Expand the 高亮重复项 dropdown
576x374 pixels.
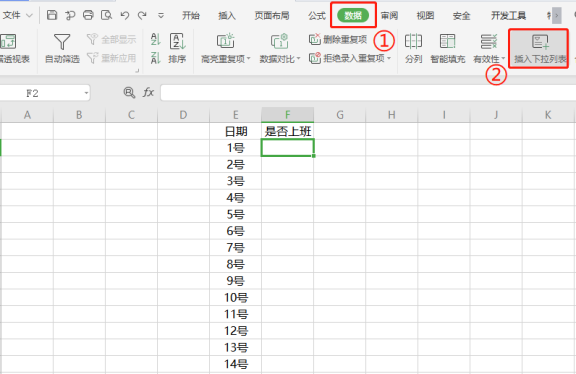pyautogui.click(x=248, y=59)
